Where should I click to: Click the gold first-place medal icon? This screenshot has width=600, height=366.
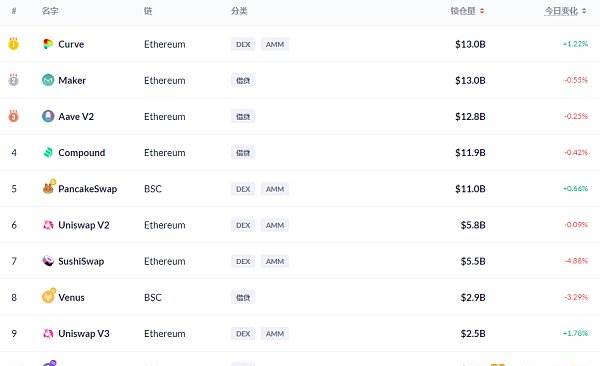click(14, 44)
